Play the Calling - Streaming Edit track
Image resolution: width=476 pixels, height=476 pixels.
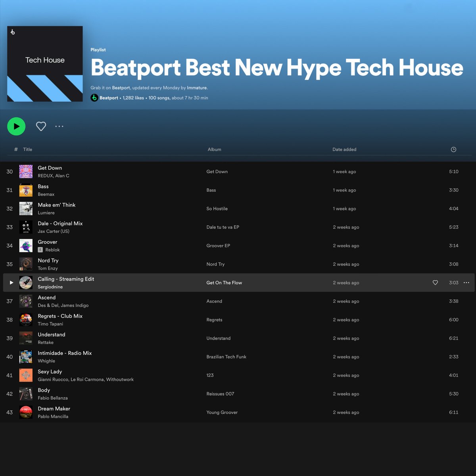(x=12, y=282)
